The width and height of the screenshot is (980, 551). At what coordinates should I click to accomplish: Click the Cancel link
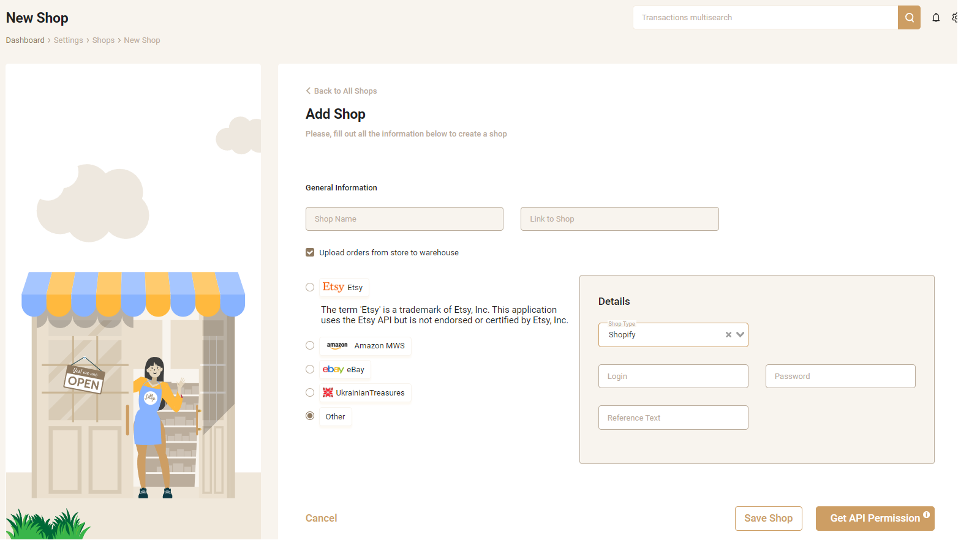pos(322,518)
